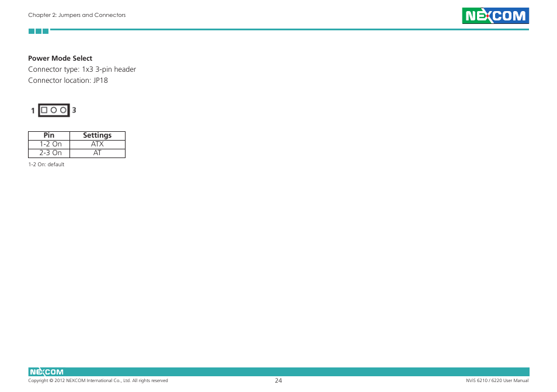This screenshot has width=557, height=392.
Task: Click the pin label '1' left of the jumper
Action: pos(33,111)
